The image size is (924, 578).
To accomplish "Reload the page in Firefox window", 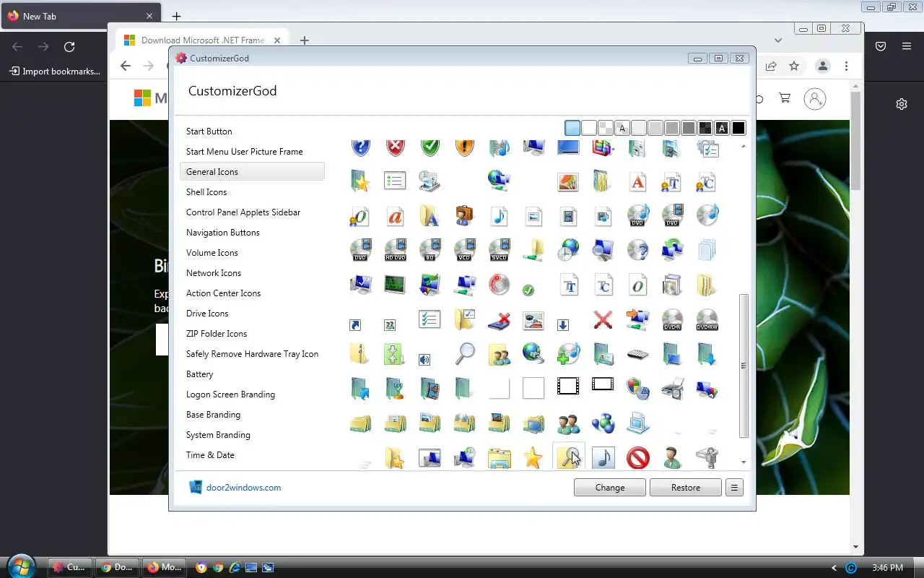I will [x=69, y=47].
